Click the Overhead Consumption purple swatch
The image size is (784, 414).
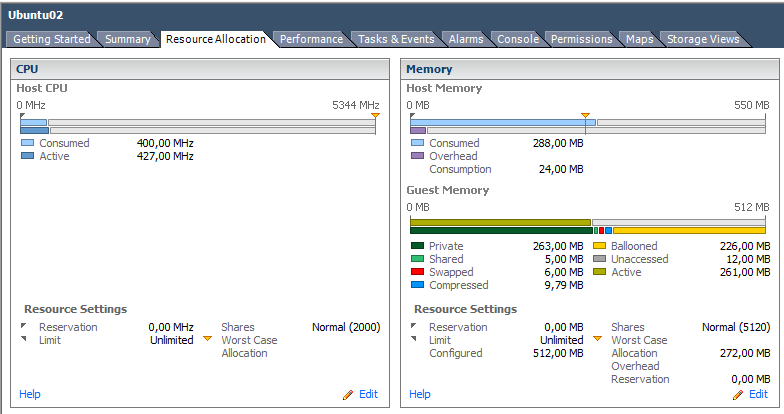[x=417, y=156]
